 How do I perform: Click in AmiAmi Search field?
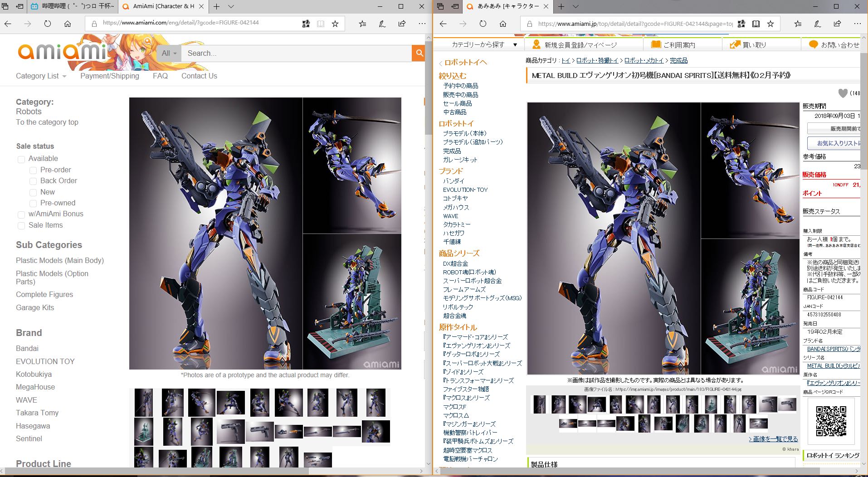296,53
